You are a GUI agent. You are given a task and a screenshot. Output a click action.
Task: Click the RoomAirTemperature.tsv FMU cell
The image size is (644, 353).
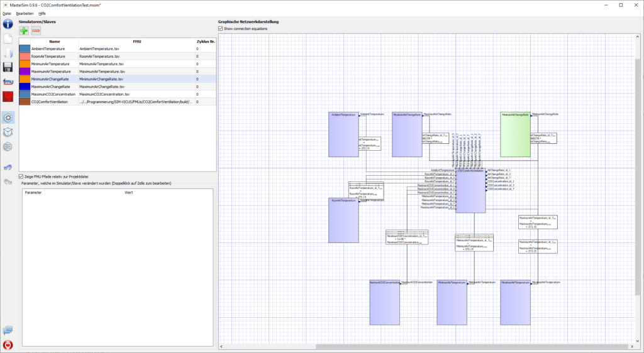pos(136,56)
